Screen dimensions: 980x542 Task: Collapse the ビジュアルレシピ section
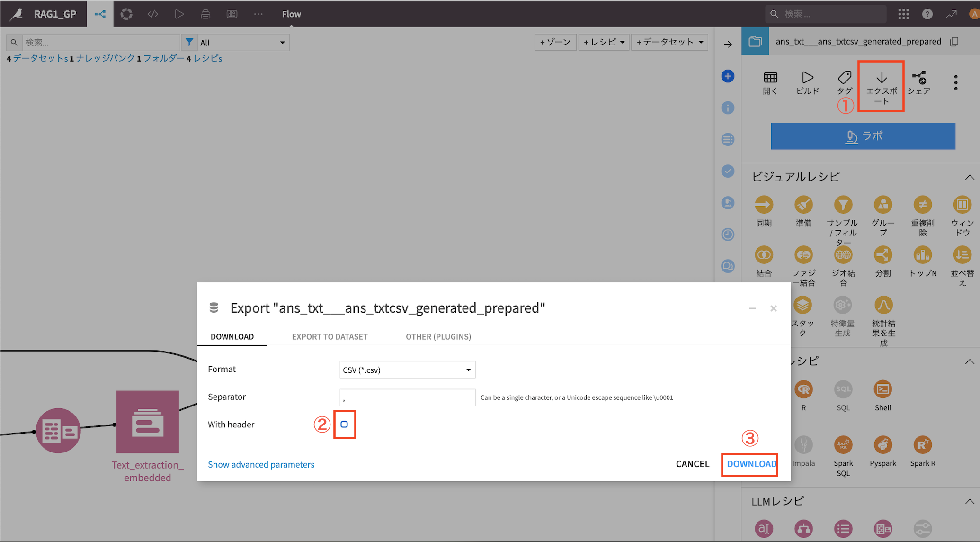click(969, 177)
